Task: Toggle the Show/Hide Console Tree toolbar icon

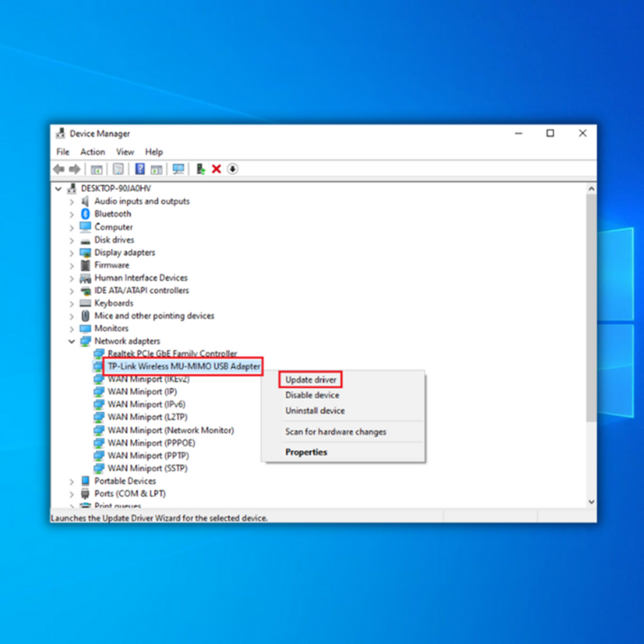Action: point(96,169)
